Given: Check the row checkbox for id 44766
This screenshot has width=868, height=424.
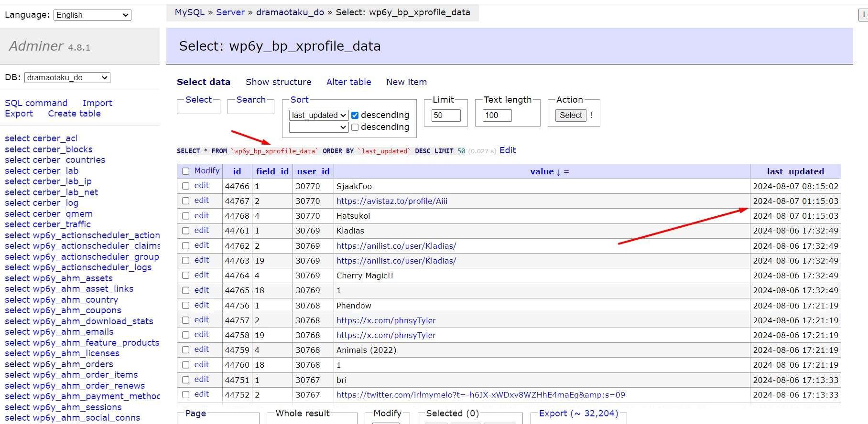Looking at the screenshot, I should coord(185,186).
